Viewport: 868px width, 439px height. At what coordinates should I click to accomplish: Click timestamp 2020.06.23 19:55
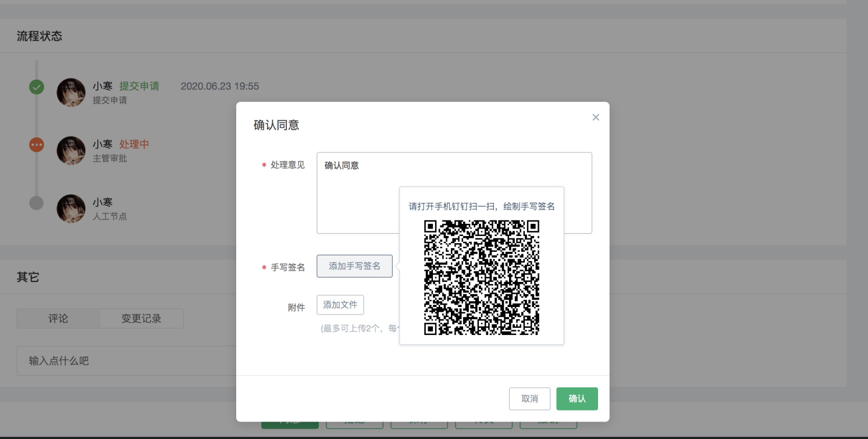click(220, 86)
